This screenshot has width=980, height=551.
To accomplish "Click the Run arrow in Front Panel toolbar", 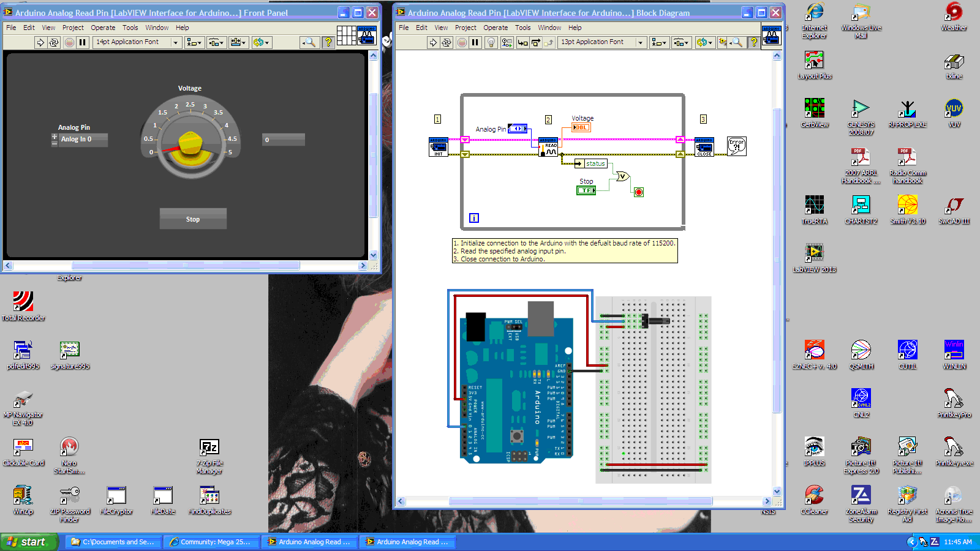I will (x=40, y=42).
